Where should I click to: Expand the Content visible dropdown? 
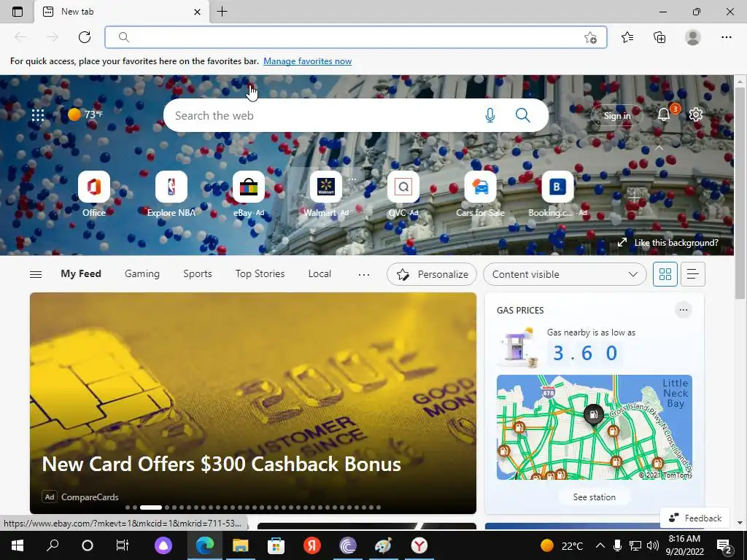pos(565,274)
